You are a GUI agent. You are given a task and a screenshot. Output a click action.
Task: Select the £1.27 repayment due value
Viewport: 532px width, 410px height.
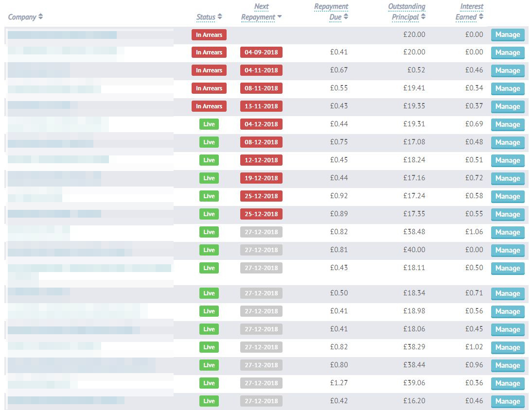tap(339, 383)
